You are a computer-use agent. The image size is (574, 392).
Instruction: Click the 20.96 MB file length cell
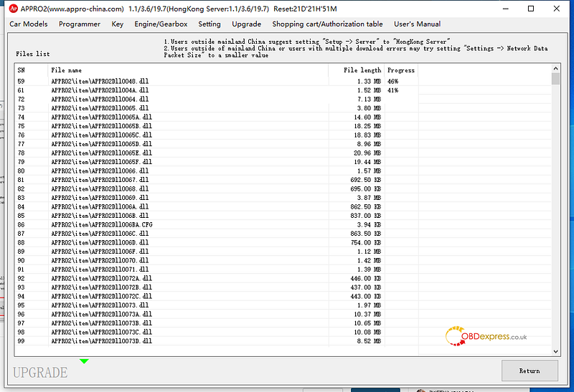point(367,153)
